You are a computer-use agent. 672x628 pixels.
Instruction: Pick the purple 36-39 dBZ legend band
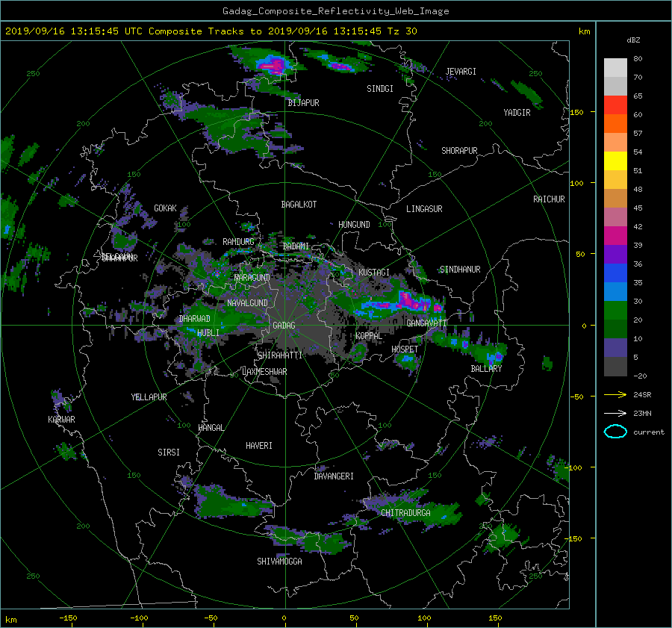click(x=615, y=255)
